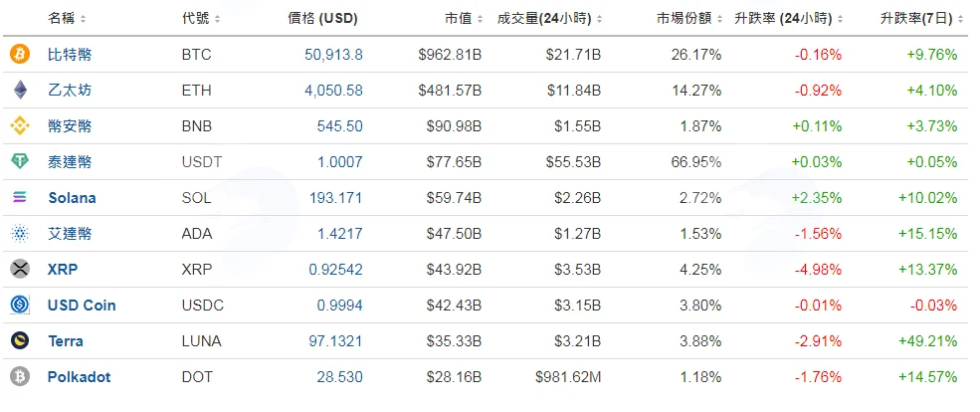
Task: Click the Tether green logo icon
Action: point(20,162)
